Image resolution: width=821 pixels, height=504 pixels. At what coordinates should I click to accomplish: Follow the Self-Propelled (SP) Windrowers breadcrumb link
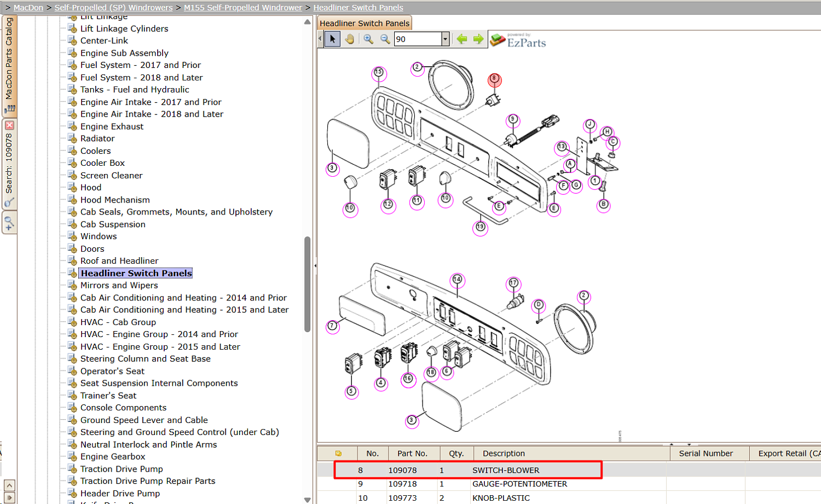113,8
